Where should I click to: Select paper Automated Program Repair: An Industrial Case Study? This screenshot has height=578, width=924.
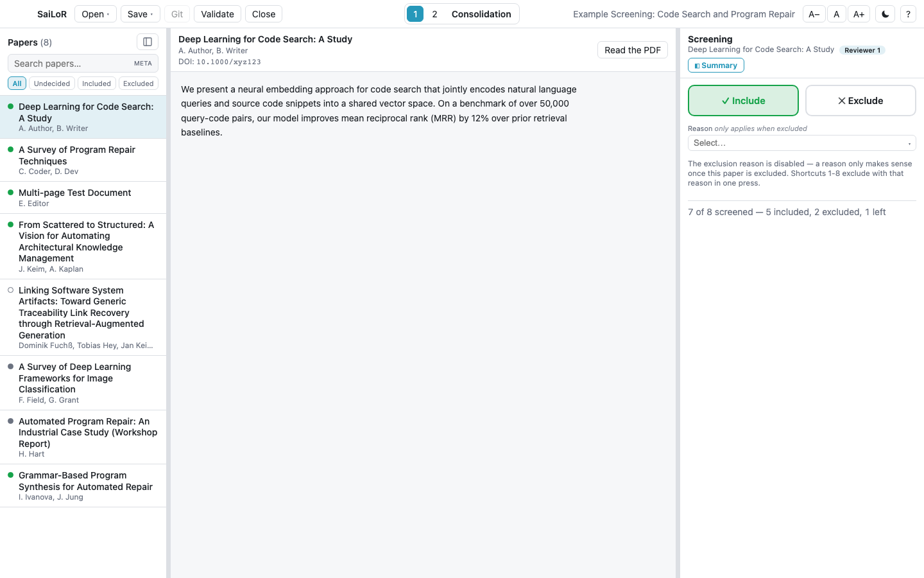pyautogui.click(x=83, y=437)
